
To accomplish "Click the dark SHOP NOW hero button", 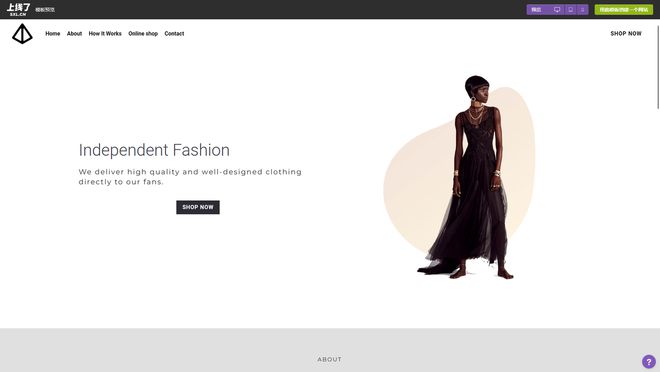I will [x=198, y=207].
